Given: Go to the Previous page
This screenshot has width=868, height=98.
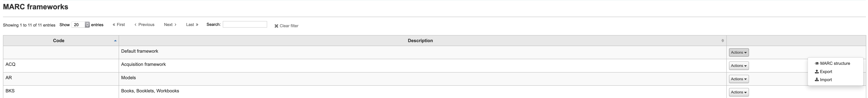Looking at the screenshot, I should tap(145, 25).
